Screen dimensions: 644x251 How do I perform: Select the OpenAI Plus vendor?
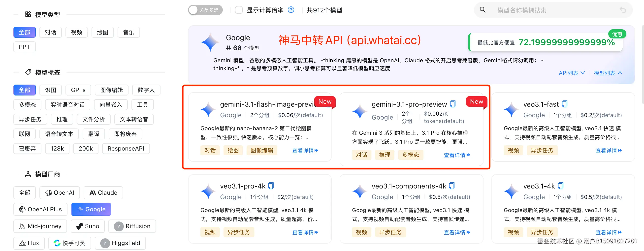(x=40, y=209)
